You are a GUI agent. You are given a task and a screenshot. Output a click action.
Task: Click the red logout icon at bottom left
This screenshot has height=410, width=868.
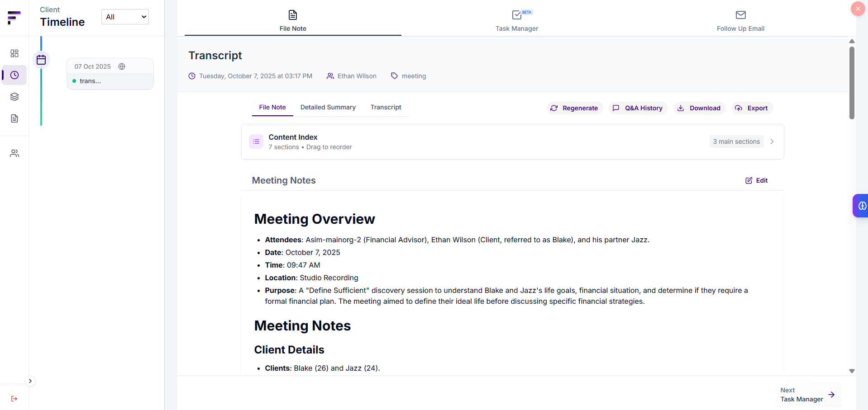(14, 399)
